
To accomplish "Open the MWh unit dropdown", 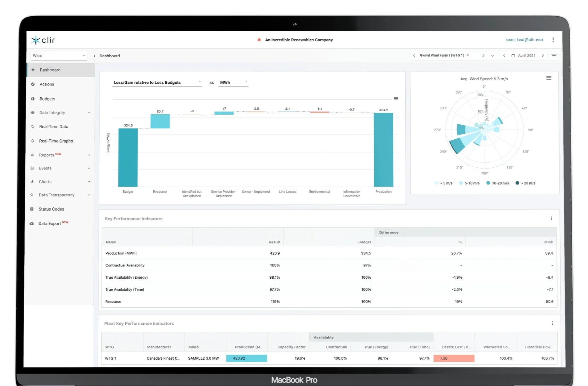I will pyautogui.click(x=233, y=82).
